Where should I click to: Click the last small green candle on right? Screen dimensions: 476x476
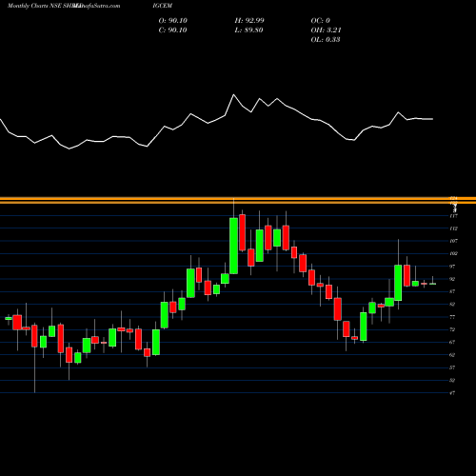tap(432, 284)
